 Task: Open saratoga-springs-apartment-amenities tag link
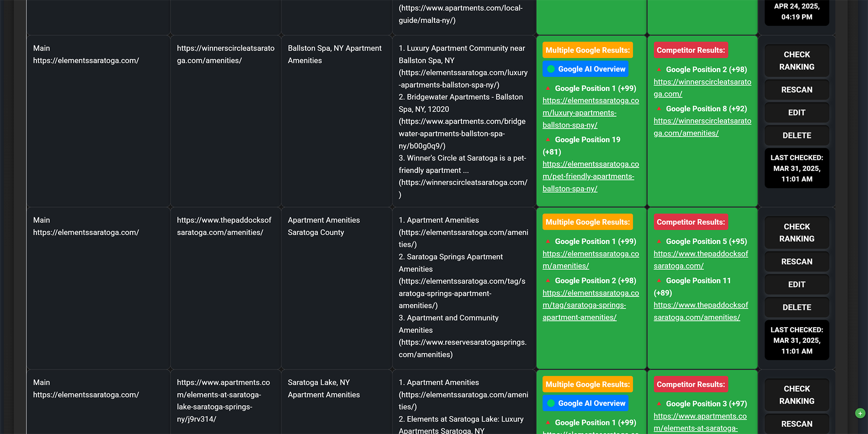(x=584, y=306)
